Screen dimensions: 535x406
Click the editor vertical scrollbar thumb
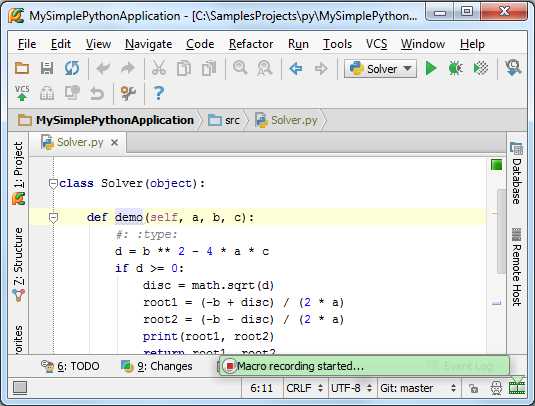click(x=501, y=231)
